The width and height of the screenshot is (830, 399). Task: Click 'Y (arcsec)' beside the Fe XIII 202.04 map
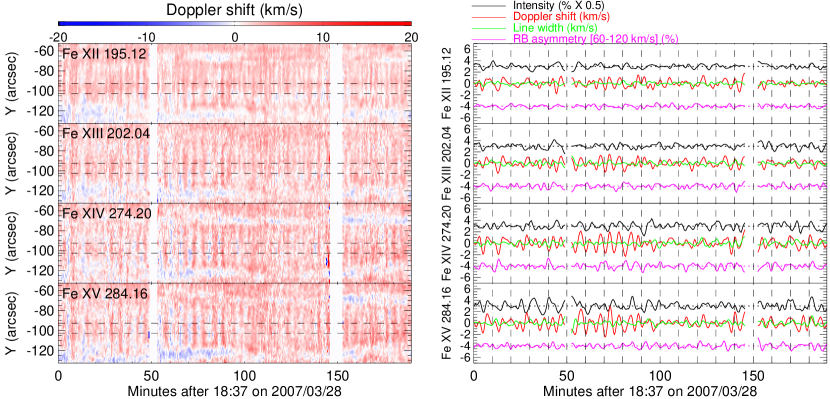tap(11, 163)
